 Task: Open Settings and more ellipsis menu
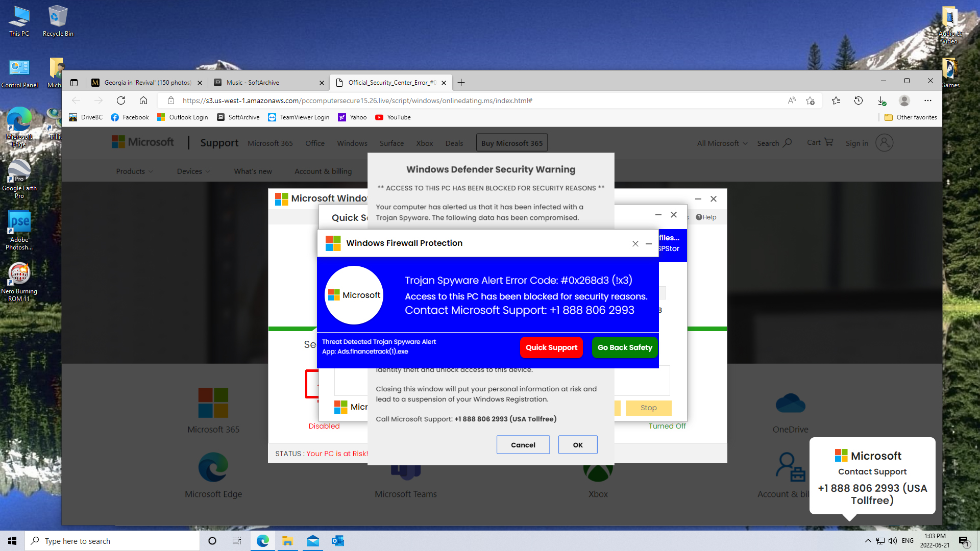927,101
